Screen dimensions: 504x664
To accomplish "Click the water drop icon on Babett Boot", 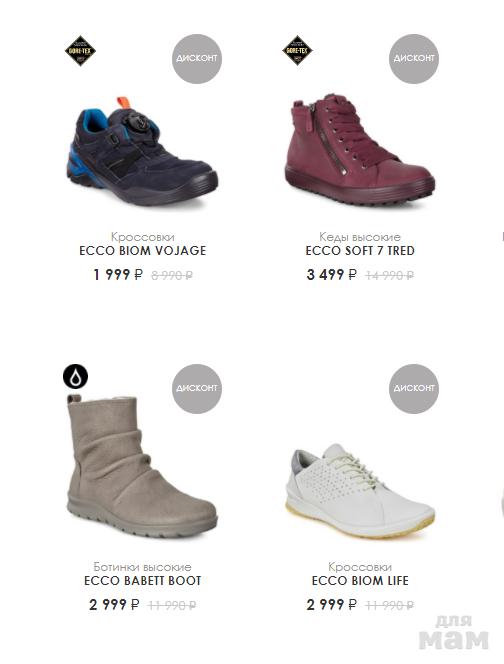I will point(75,376).
